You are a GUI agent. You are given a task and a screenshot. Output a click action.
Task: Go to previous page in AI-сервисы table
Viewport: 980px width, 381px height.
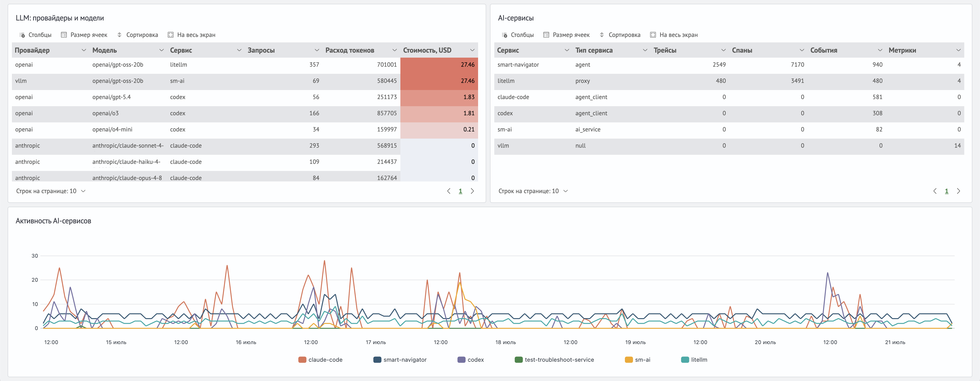pos(935,191)
